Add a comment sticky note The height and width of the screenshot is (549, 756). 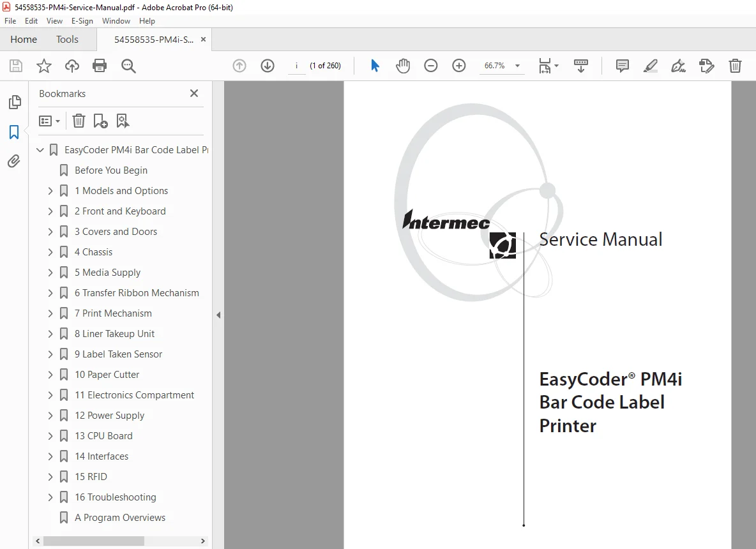coord(623,66)
